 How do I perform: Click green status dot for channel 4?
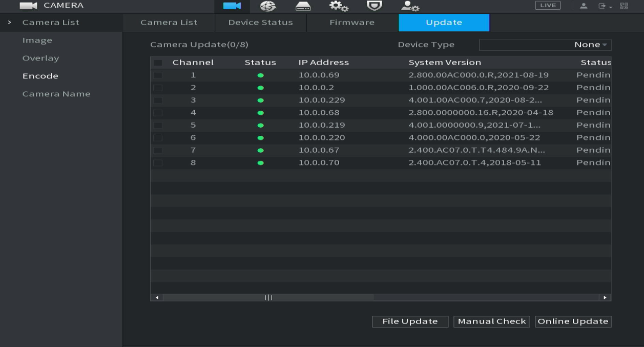[x=260, y=113]
